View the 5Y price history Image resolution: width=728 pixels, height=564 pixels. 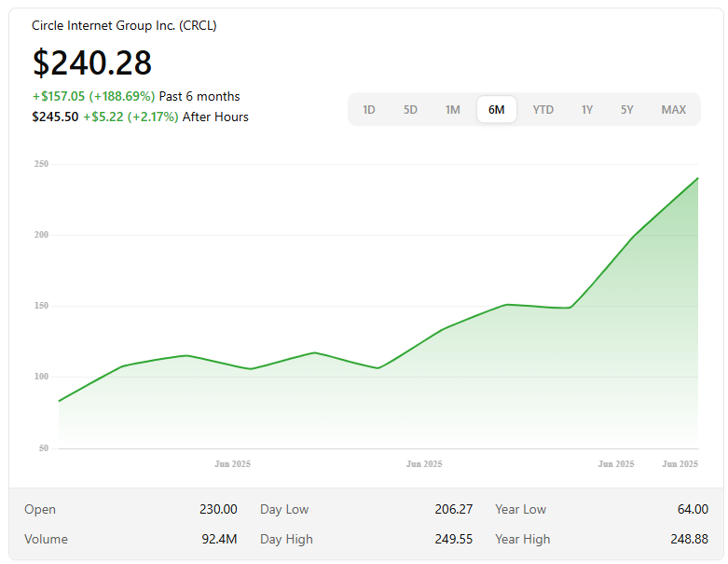pyautogui.click(x=626, y=110)
